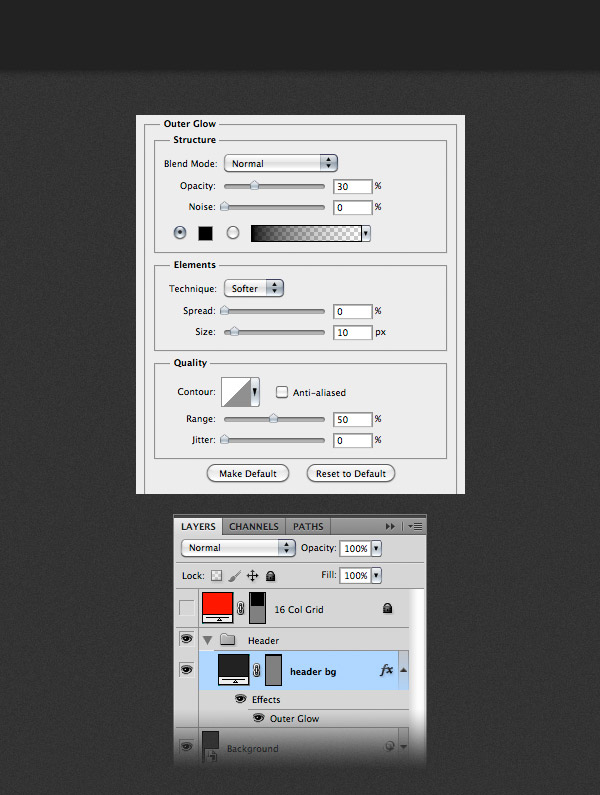This screenshot has width=600, height=795.
Task: Click the Reset to Default button
Action: (351, 473)
